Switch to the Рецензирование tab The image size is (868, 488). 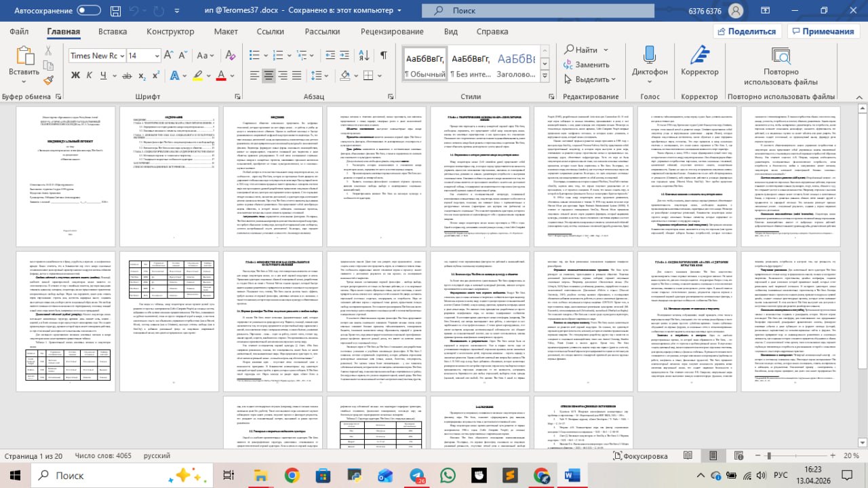[x=392, y=31]
